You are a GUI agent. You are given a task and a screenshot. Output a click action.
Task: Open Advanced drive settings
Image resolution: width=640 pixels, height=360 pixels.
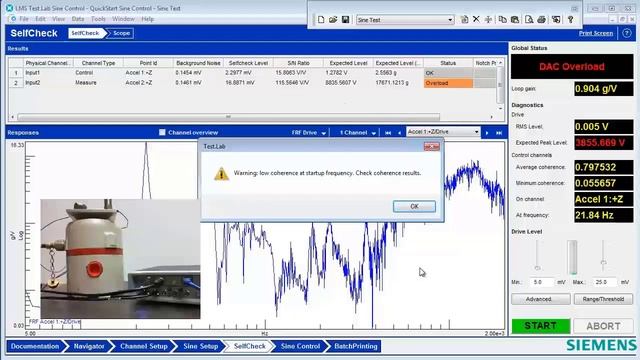[x=541, y=299]
